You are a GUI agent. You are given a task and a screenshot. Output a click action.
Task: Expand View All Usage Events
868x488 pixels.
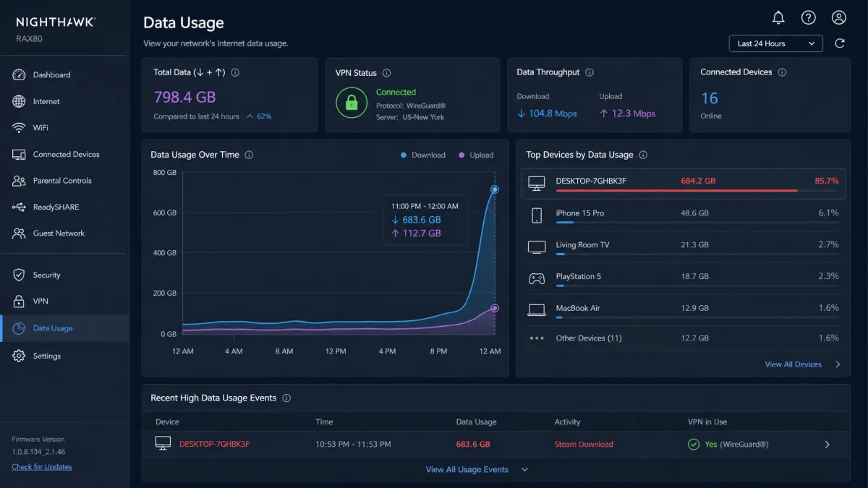coord(477,469)
